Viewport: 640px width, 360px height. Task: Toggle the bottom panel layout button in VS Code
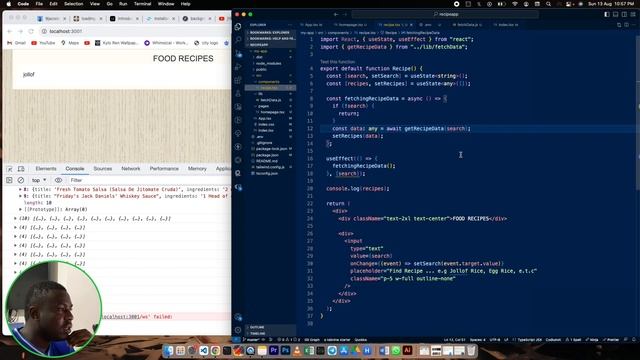[616, 14]
